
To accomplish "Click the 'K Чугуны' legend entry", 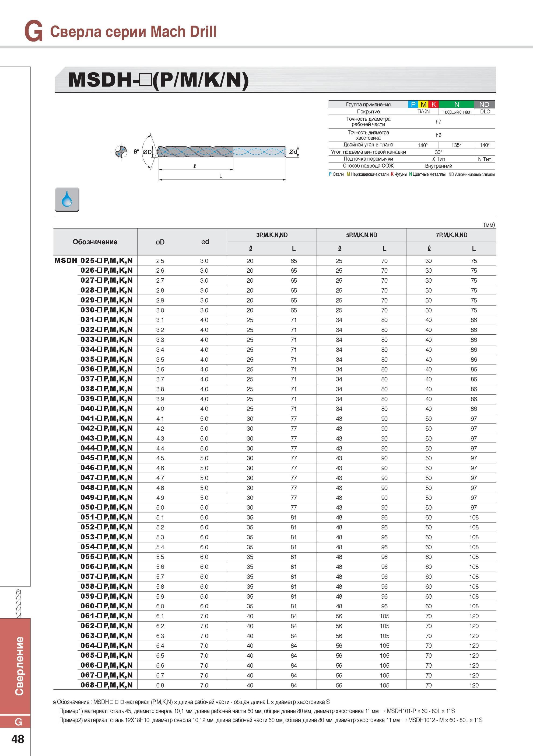I will point(399,174).
